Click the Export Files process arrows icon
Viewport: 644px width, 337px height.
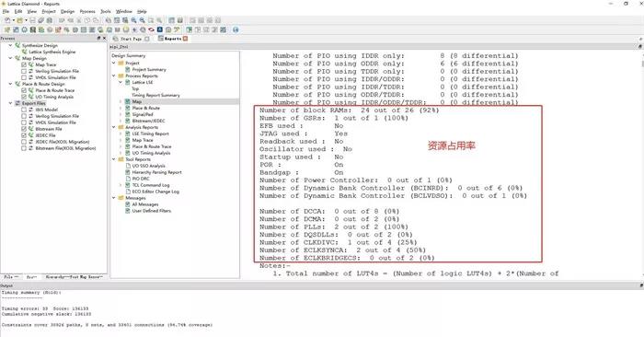coord(17,103)
